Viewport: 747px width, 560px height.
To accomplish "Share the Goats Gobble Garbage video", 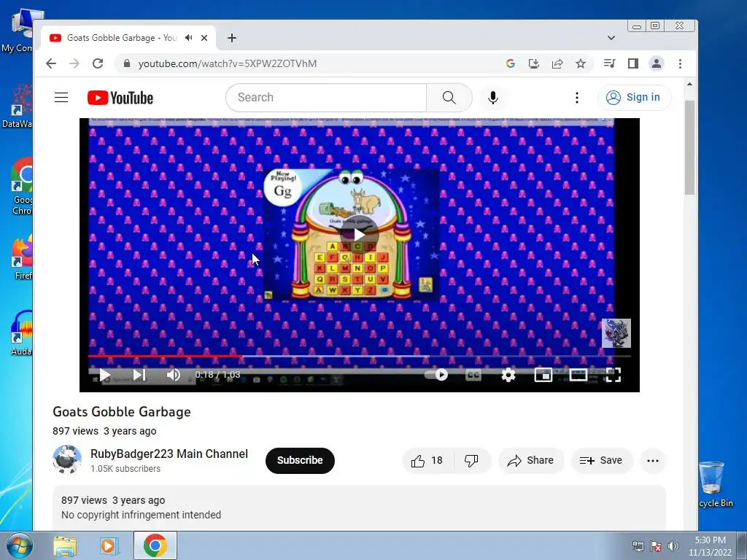I will (531, 461).
